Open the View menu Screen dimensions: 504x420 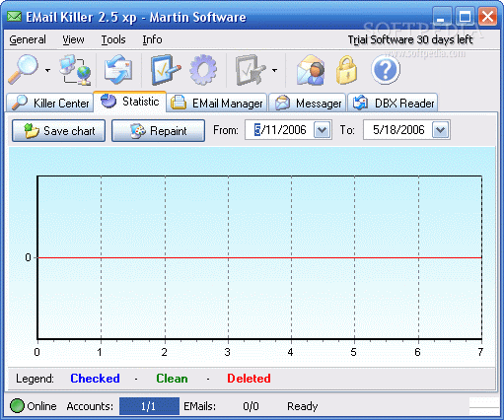pos(73,39)
